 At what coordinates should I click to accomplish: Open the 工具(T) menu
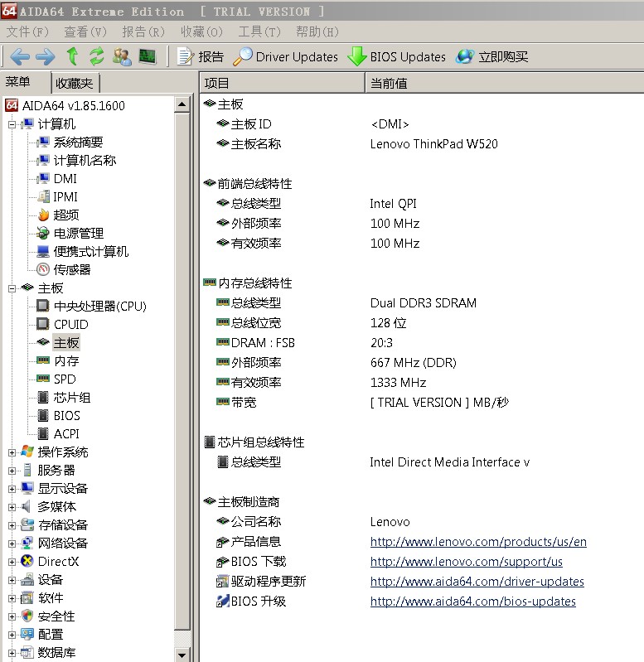click(259, 31)
